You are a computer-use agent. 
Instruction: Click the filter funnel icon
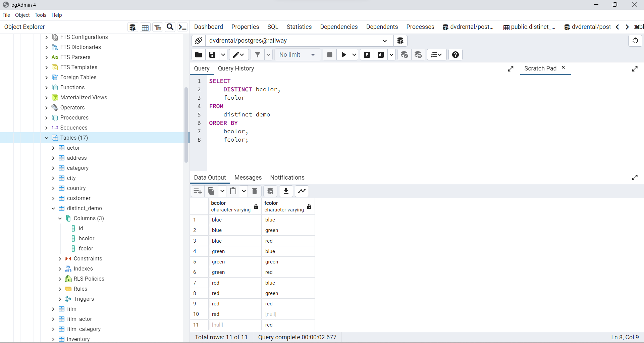258,55
